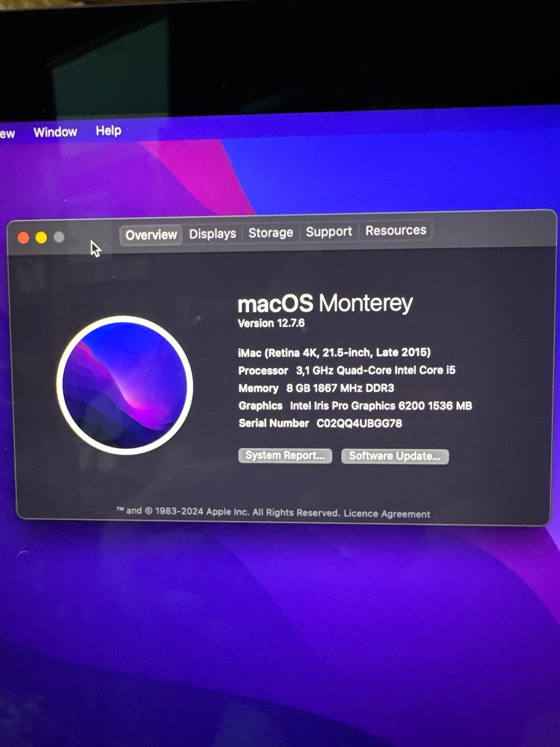Select the Storage tab

[271, 233]
